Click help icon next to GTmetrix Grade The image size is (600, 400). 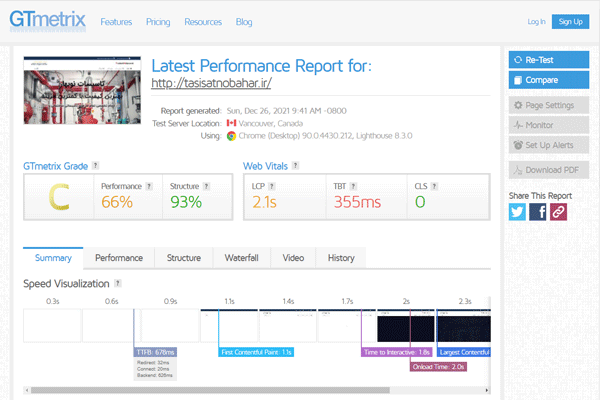tap(95, 165)
